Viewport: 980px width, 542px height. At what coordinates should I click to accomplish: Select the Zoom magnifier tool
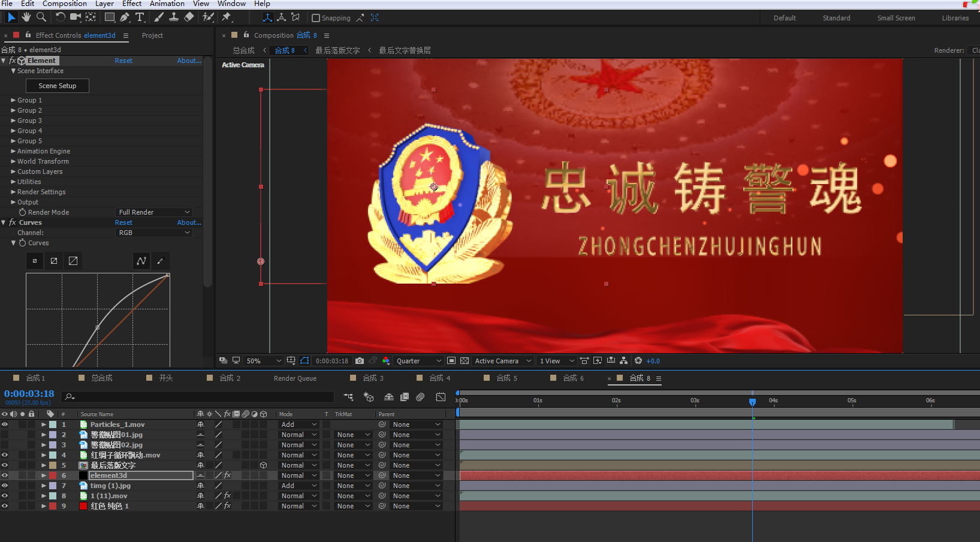point(41,17)
